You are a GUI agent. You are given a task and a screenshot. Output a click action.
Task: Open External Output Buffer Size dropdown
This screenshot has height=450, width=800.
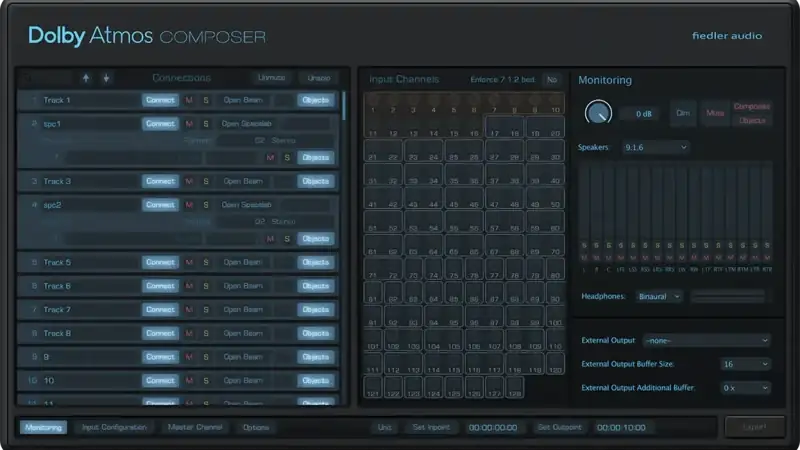pos(745,364)
